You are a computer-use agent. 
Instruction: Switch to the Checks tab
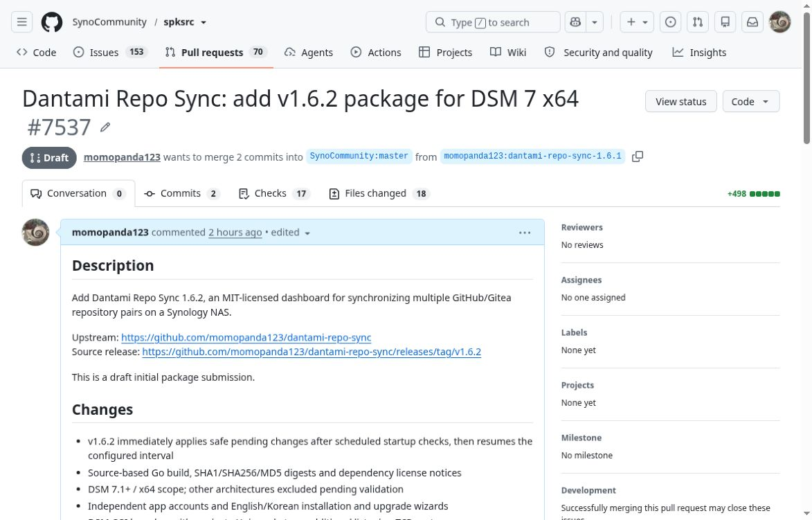coord(273,194)
